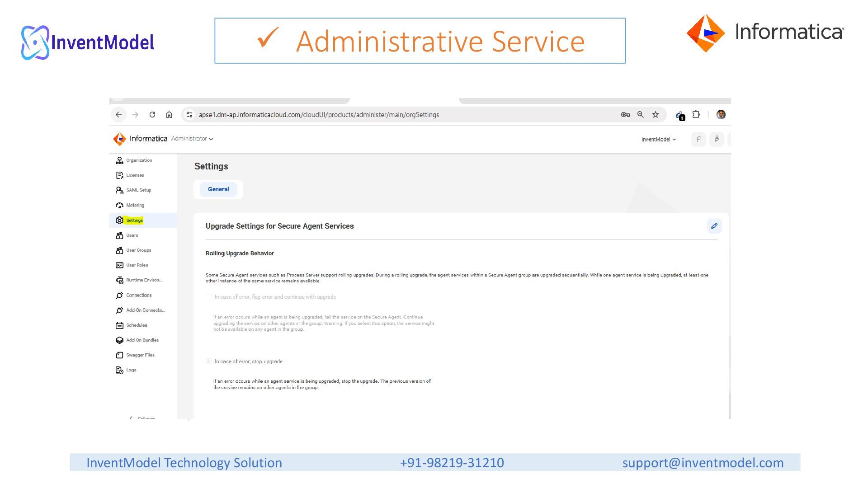The height and width of the screenshot is (488, 868).
Task: Open the user profile icon in header
Action: 717,139
